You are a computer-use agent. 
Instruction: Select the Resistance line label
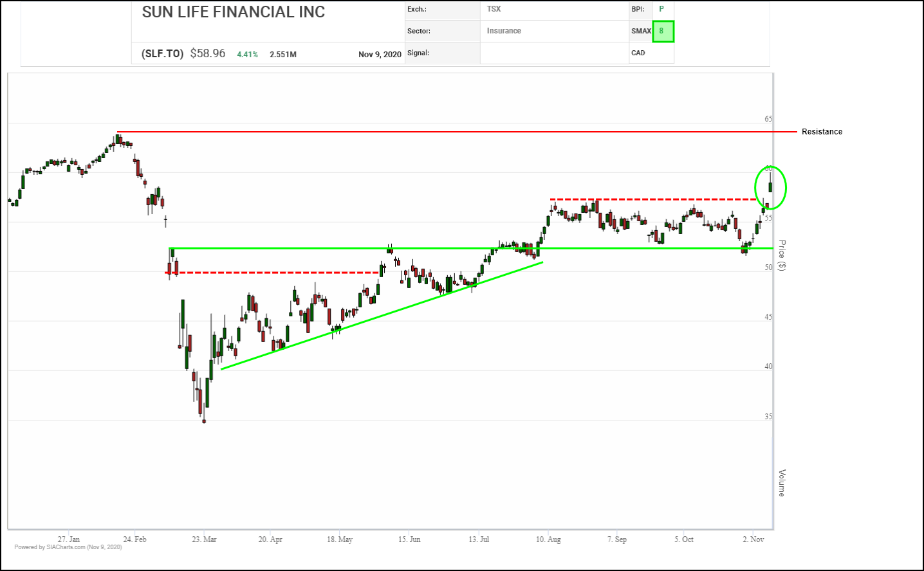coord(822,132)
